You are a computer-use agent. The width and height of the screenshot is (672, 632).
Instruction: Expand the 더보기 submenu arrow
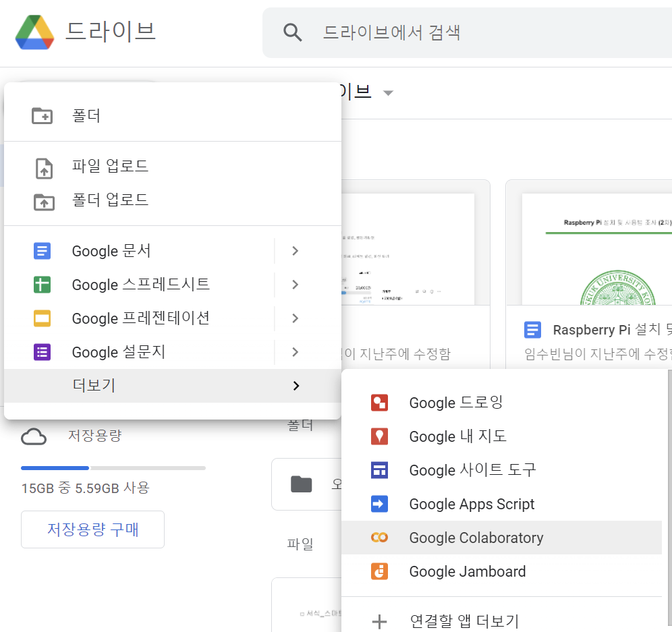click(x=296, y=386)
